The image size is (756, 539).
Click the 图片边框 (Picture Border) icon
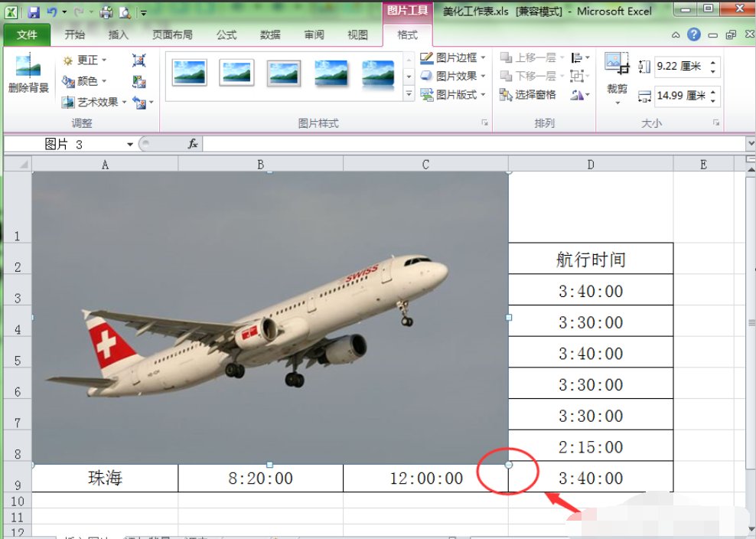pyautogui.click(x=451, y=57)
